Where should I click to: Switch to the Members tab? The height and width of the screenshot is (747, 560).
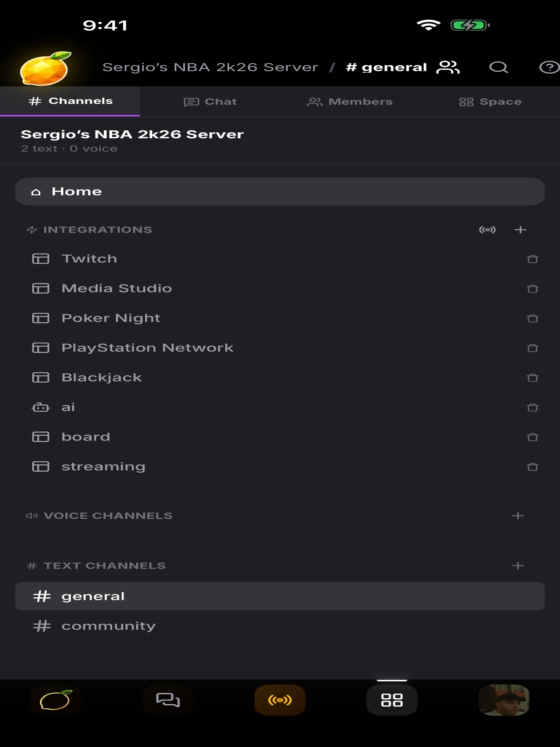(350, 102)
